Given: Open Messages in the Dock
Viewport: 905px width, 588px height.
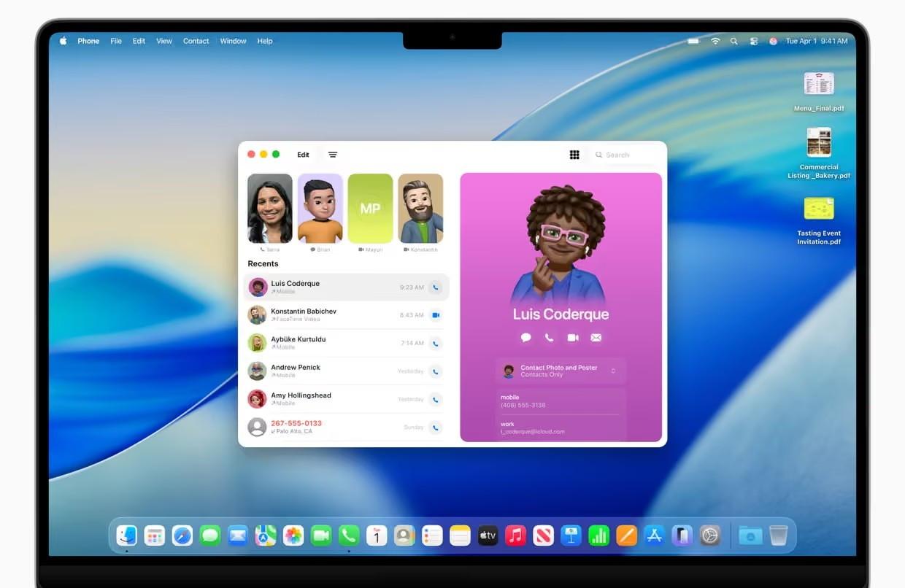Looking at the screenshot, I should [x=210, y=535].
